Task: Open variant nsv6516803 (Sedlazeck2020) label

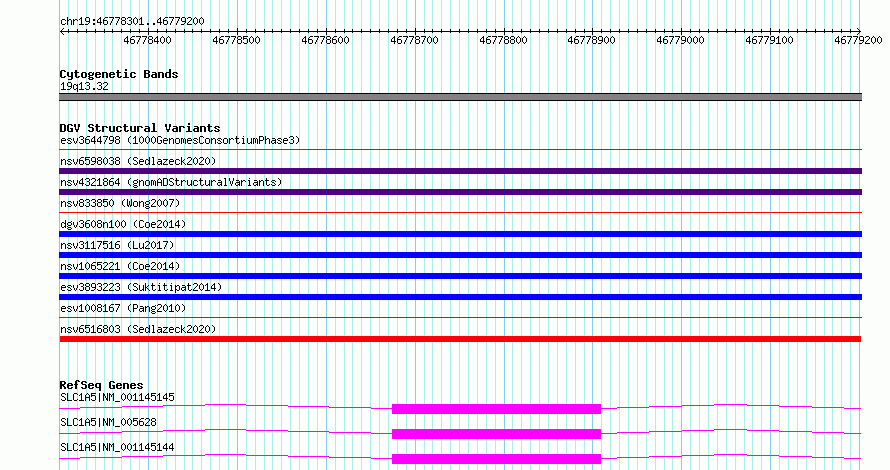Action: point(138,329)
